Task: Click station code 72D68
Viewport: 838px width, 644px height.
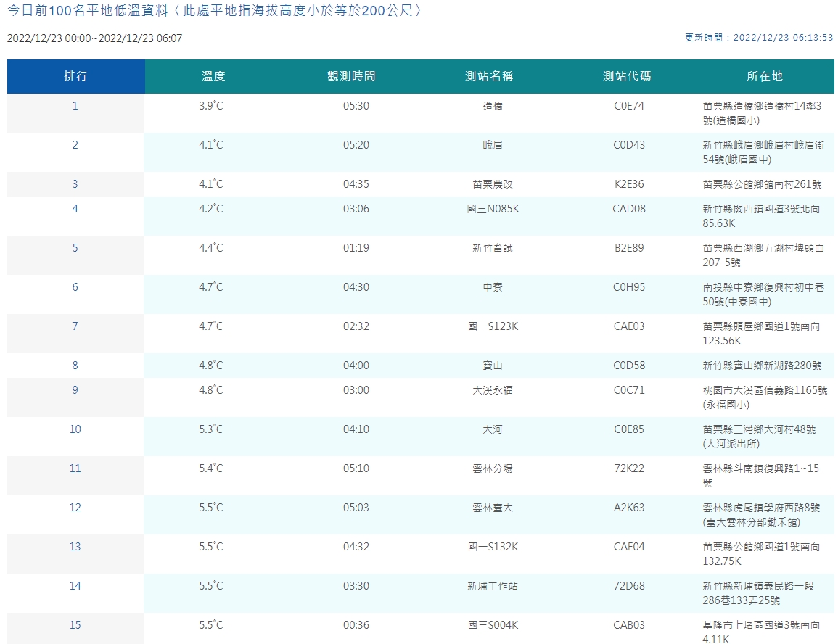Action: point(629,586)
